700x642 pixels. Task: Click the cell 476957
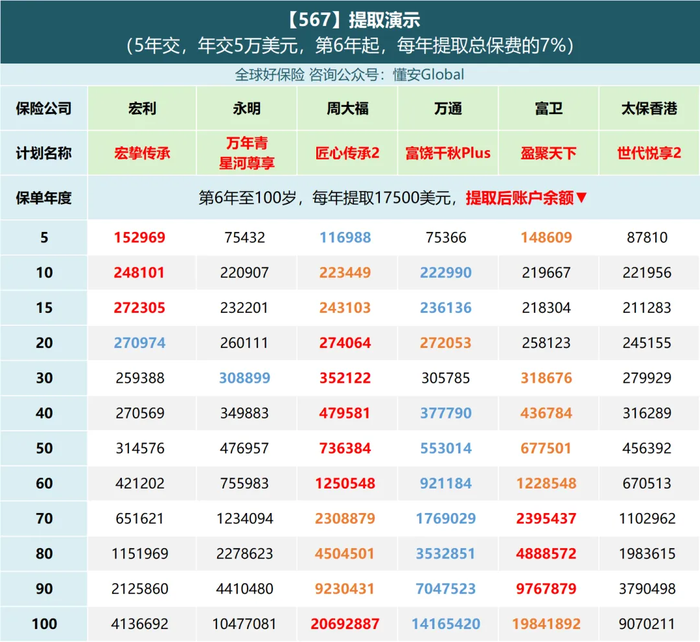[245, 448]
